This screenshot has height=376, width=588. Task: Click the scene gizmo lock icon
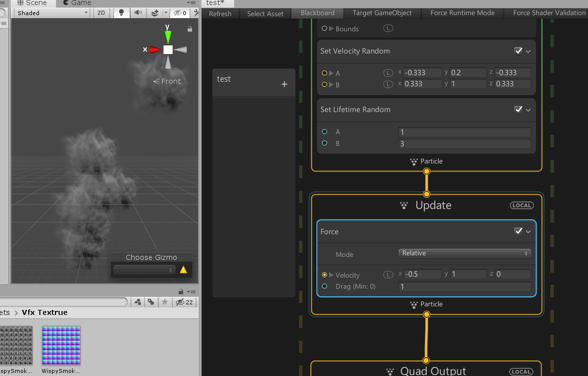(x=190, y=29)
